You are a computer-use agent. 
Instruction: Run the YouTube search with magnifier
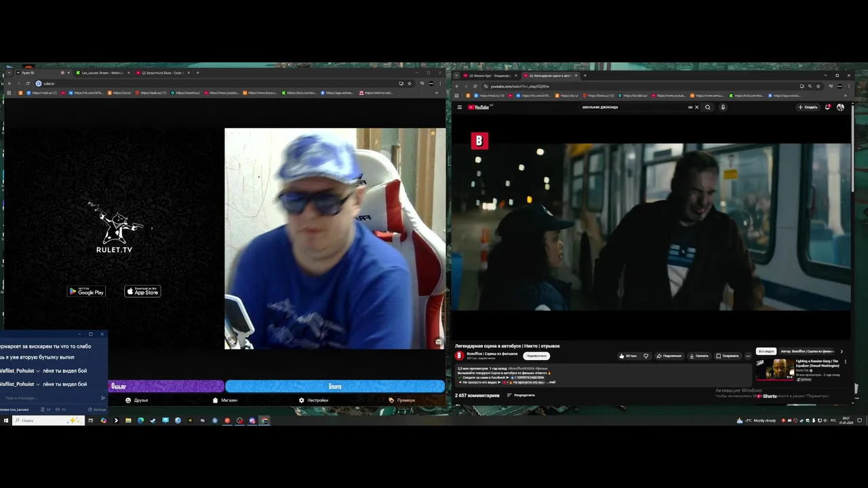click(708, 107)
